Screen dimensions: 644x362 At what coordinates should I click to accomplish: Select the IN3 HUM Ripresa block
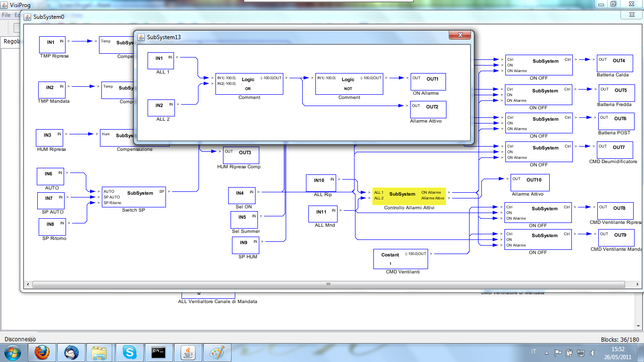click(x=49, y=138)
